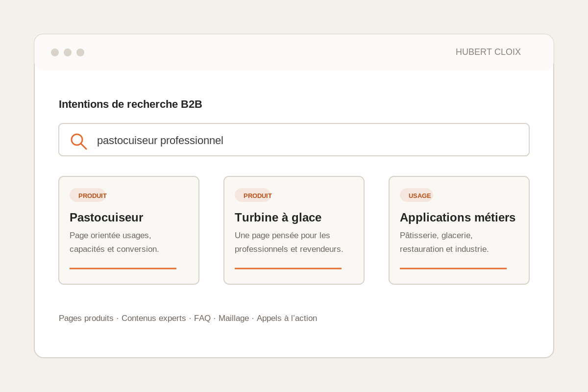Screen dimensions: 588x392
Task: Click 'Appels à l'action' in the footer line
Action: (x=287, y=318)
